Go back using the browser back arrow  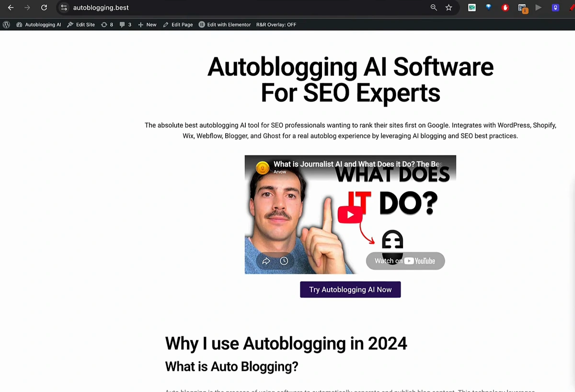pos(11,8)
